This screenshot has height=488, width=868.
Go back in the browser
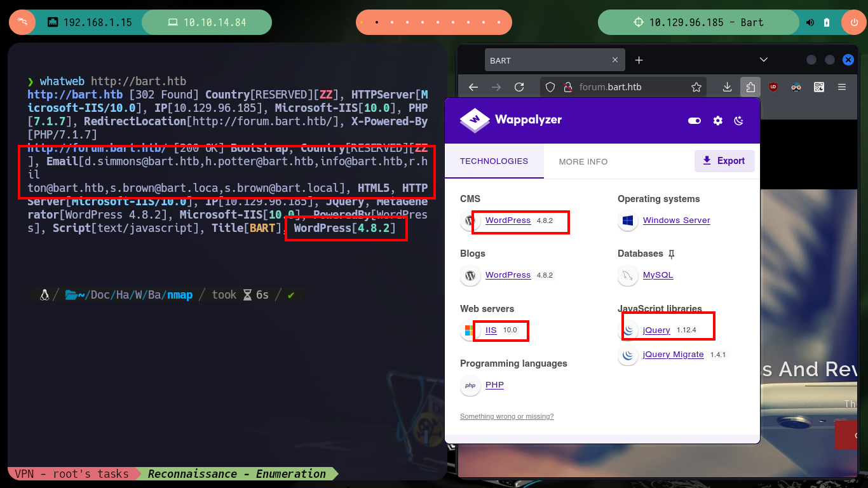(473, 87)
